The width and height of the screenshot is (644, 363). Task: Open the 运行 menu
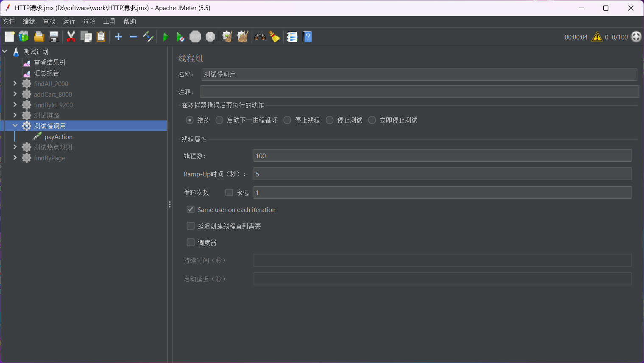[69, 21]
